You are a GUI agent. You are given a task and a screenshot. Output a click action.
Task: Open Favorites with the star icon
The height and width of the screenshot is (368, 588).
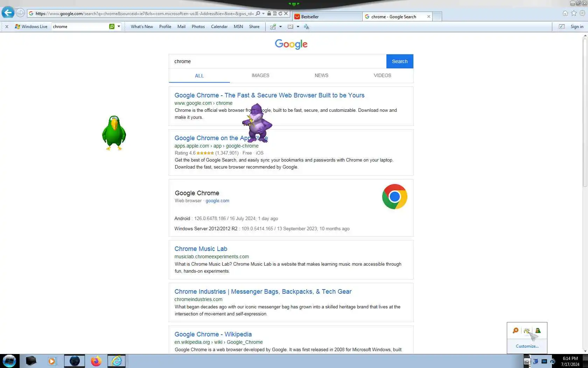click(x=574, y=13)
